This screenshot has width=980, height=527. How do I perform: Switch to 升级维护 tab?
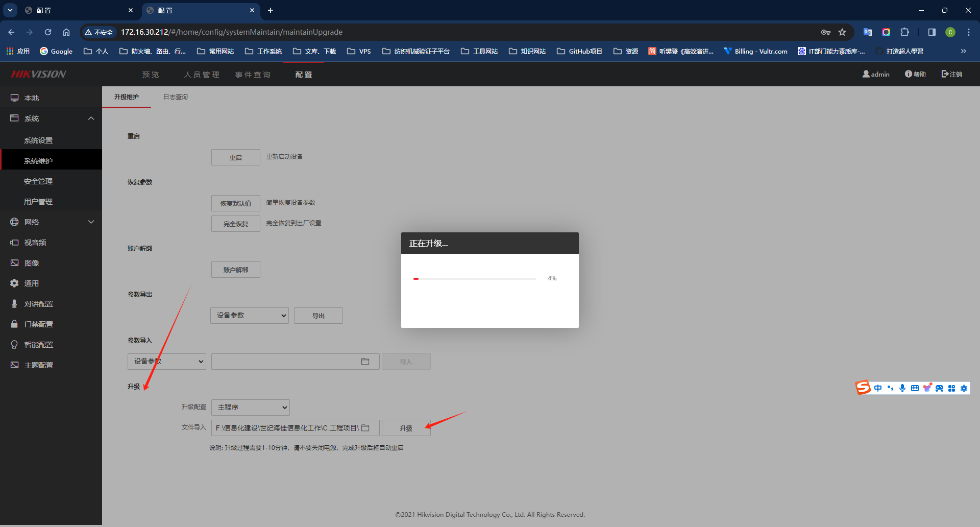127,97
